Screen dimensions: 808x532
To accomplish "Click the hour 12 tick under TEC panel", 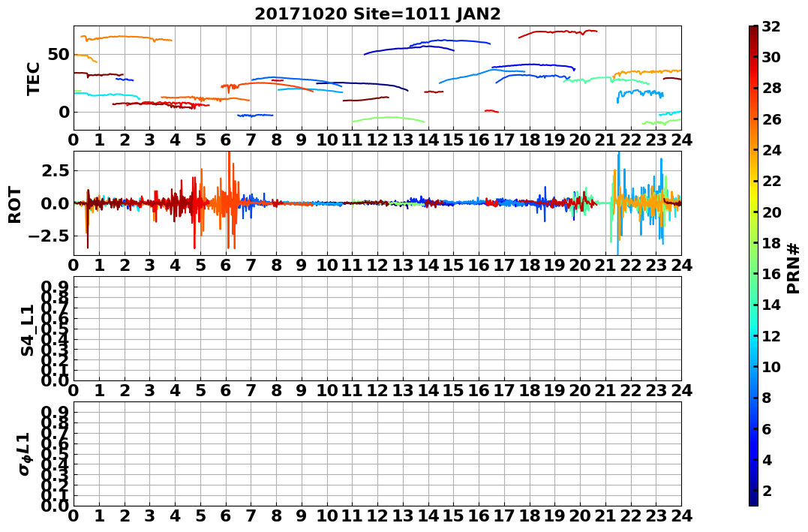I will (x=377, y=140).
